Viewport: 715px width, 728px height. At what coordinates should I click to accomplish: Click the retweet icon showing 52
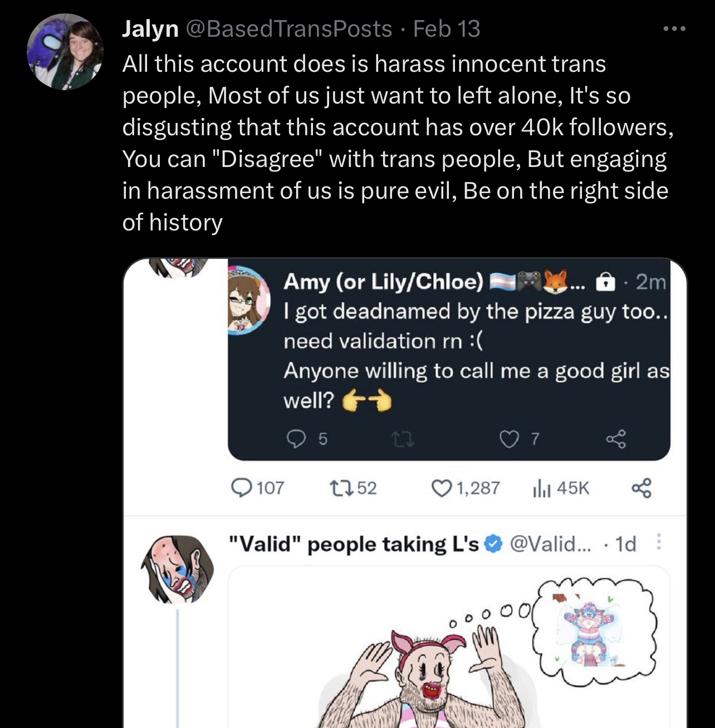click(340, 488)
